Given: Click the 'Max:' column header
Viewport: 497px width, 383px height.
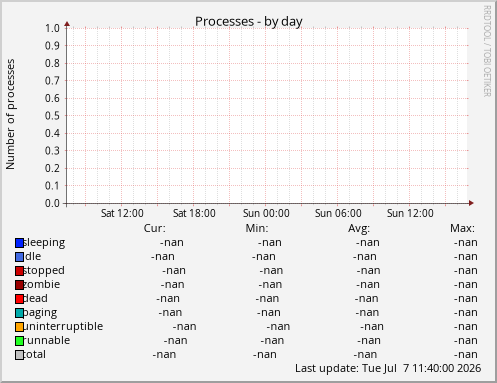Looking at the screenshot, I should 462,228.
